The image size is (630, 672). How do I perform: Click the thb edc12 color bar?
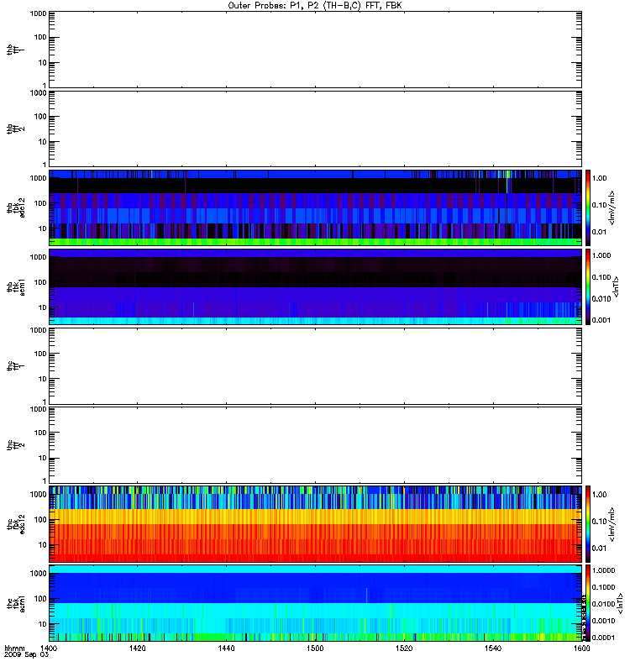click(x=588, y=207)
